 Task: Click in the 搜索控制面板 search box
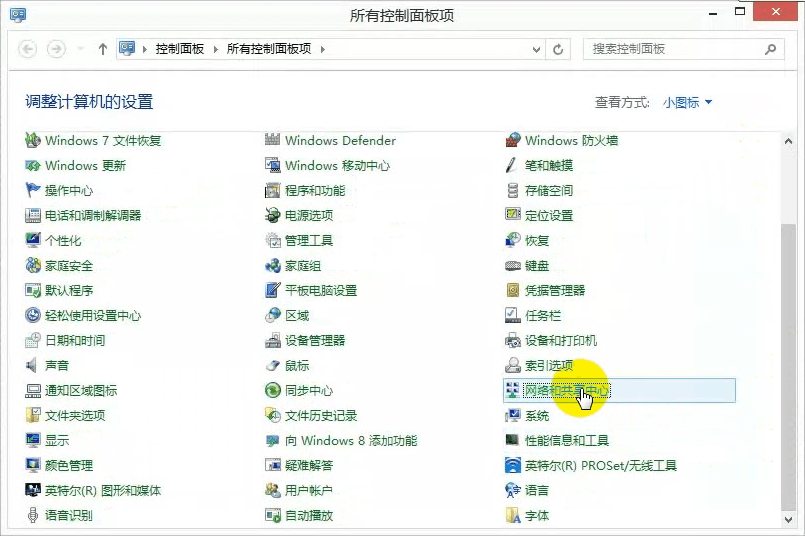click(674, 49)
